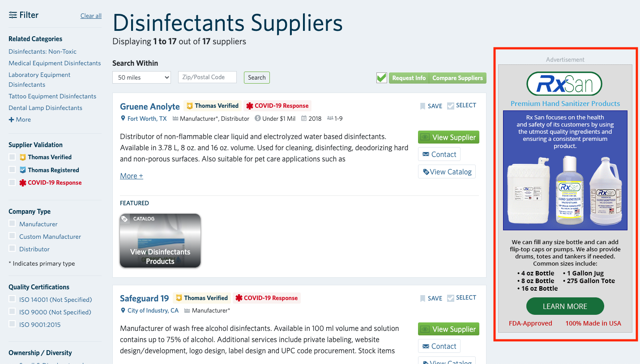Click the Thomas Verified badge on Safeguard 19

202,298
